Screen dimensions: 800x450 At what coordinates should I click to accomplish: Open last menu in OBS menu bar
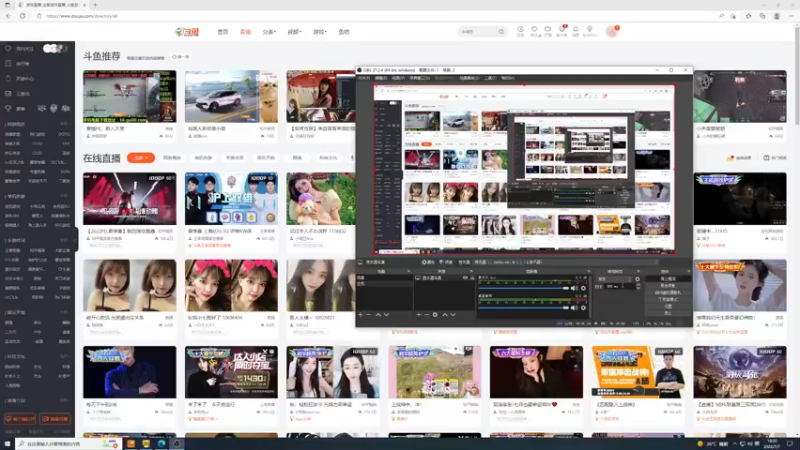point(508,78)
